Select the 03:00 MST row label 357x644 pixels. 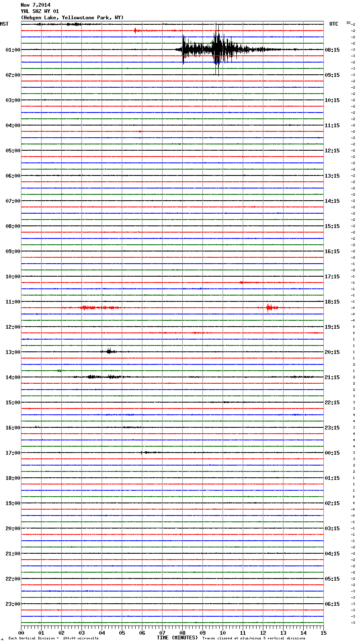tap(13, 100)
